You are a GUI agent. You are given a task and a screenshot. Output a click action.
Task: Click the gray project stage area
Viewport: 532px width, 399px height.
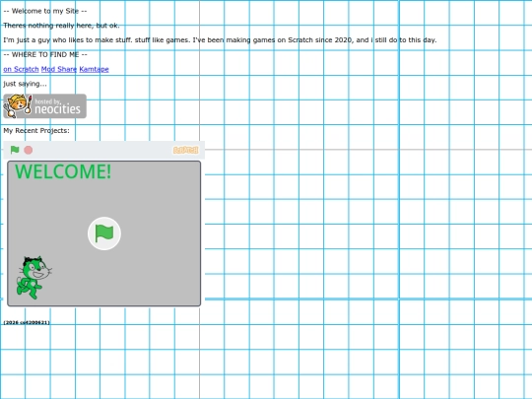[x=104, y=233]
